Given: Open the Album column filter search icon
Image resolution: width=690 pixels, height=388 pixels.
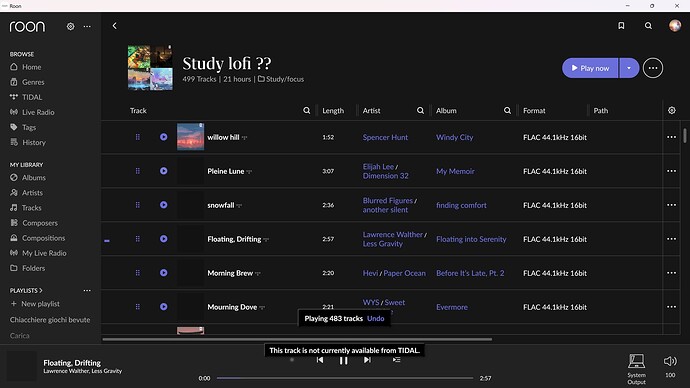Looking at the screenshot, I should click(507, 110).
